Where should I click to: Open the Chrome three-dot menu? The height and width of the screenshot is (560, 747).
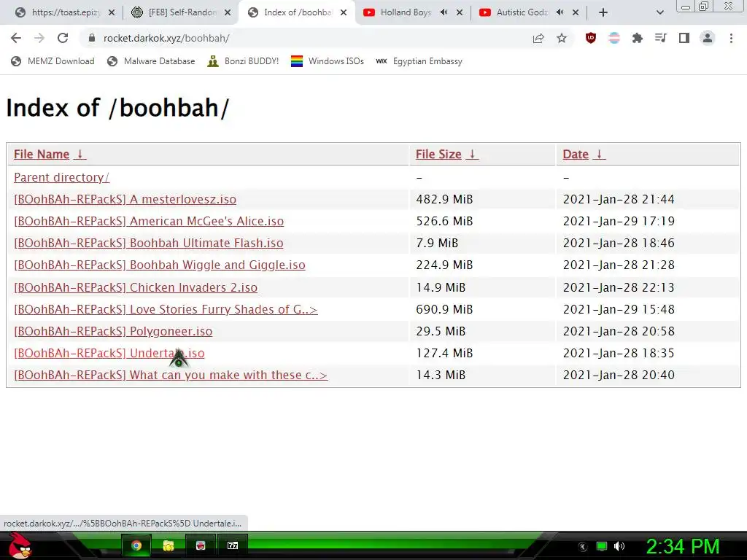tap(731, 38)
